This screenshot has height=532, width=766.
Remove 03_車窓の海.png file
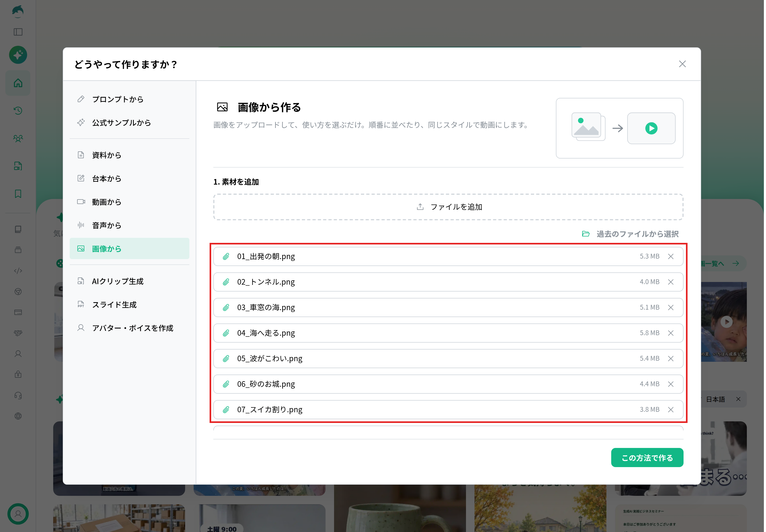click(x=671, y=307)
